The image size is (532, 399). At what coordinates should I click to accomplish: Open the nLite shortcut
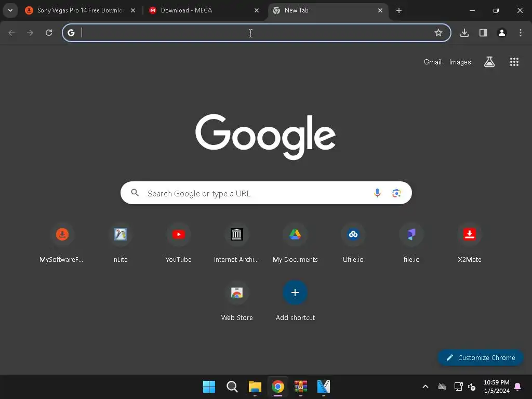tap(121, 244)
